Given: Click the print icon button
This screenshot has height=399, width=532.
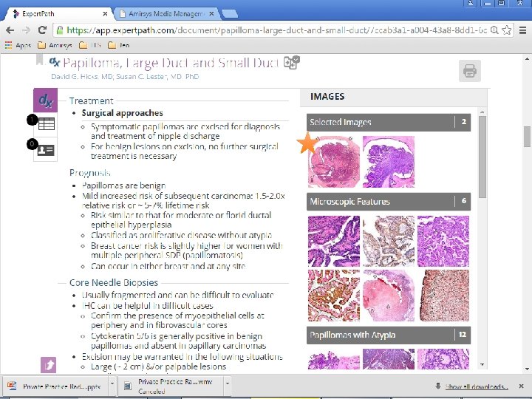Looking at the screenshot, I should [470, 71].
